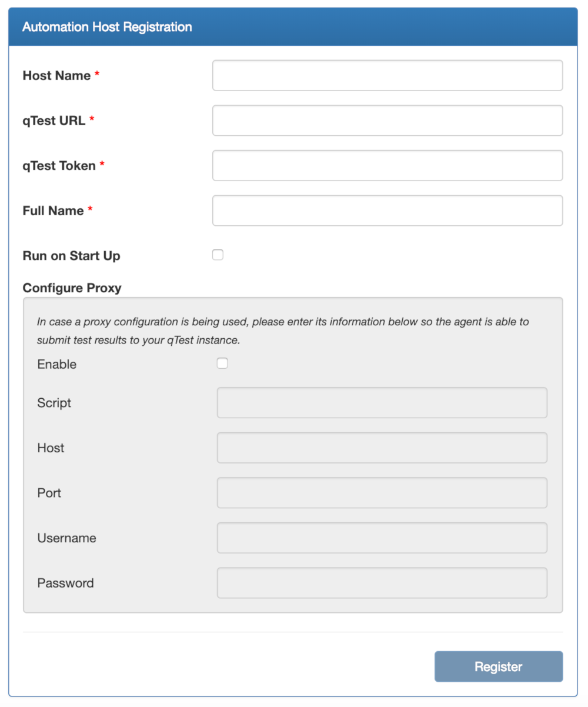Click the Username proxy field
The height and width of the screenshot is (707, 588).
[382, 538]
